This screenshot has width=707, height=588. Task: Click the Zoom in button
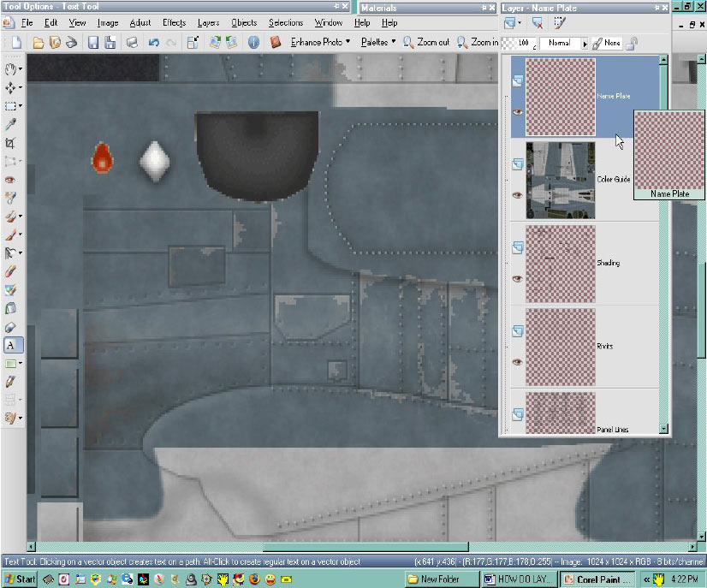click(x=478, y=43)
